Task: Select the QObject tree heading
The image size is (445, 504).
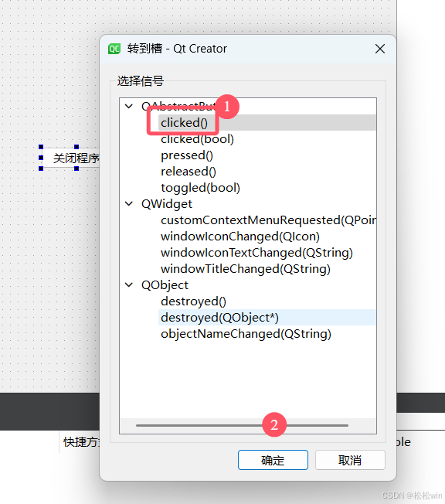Action: coord(165,284)
